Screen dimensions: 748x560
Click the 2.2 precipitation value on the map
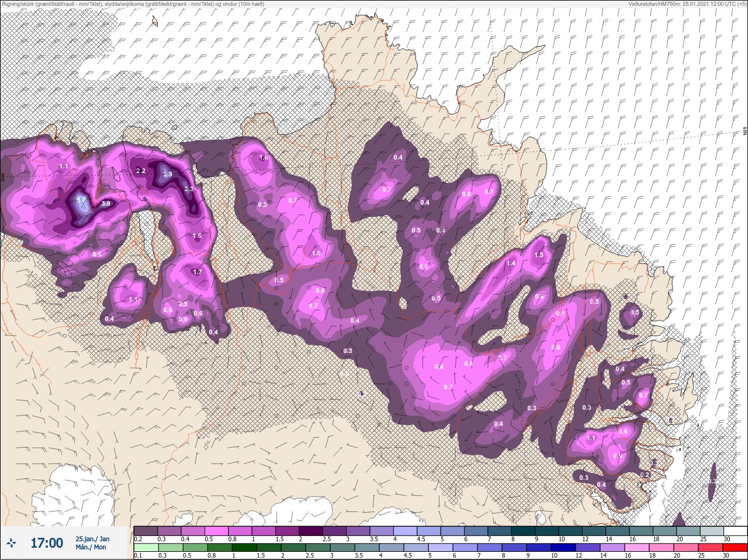point(140,171)
